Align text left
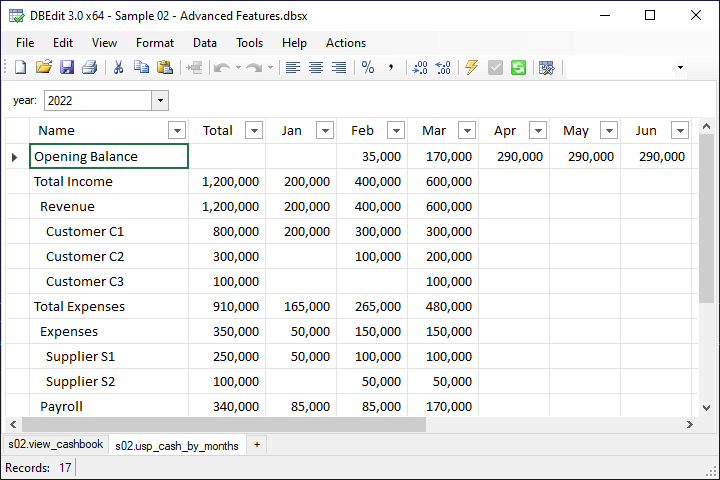This screenshot has width=720, height=480. pyautogui.click(x=293, y=68)
